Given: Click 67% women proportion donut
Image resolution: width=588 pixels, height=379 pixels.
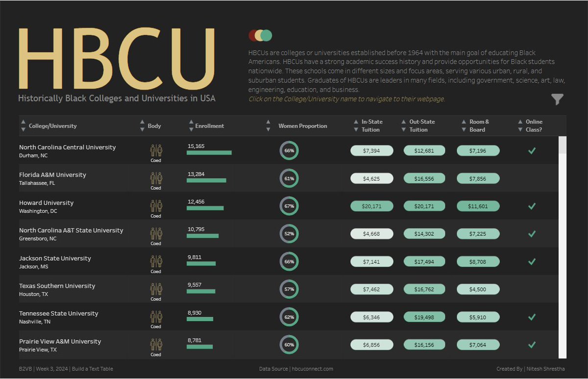Looking at the screenshot, I should click(x=289, y=206).
